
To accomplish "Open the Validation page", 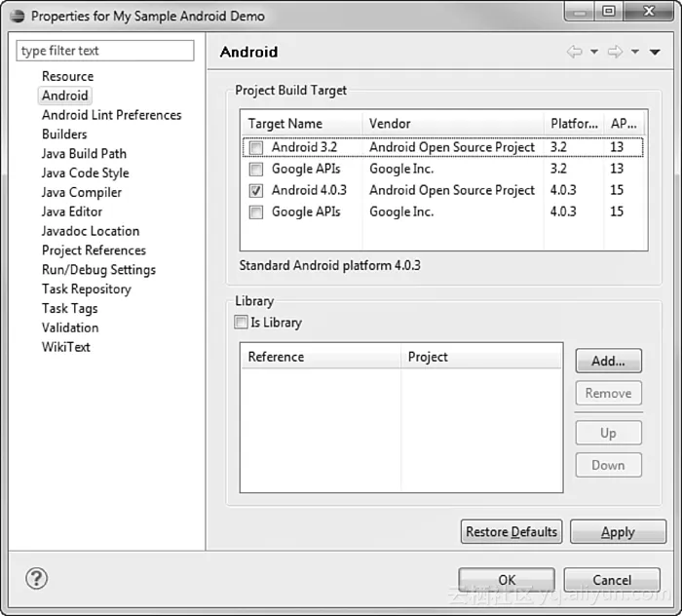I will coord(70,327).
